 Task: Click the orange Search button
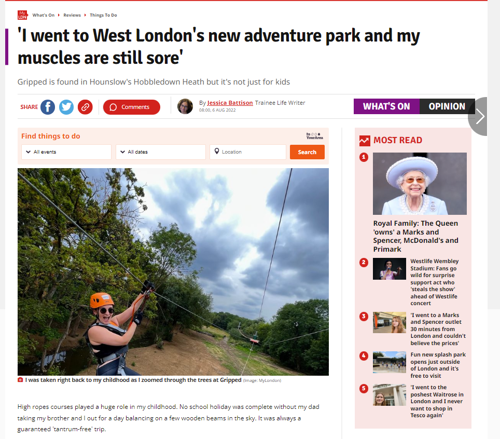307,152
